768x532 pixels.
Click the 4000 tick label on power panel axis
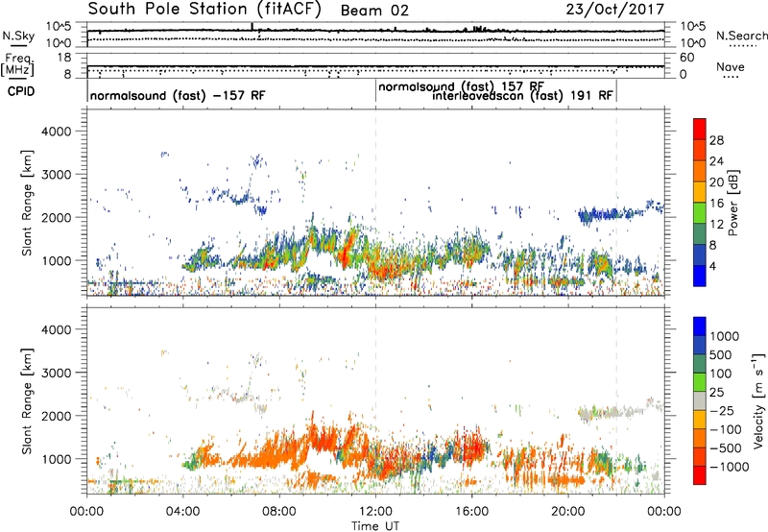(x=56, y=132)
